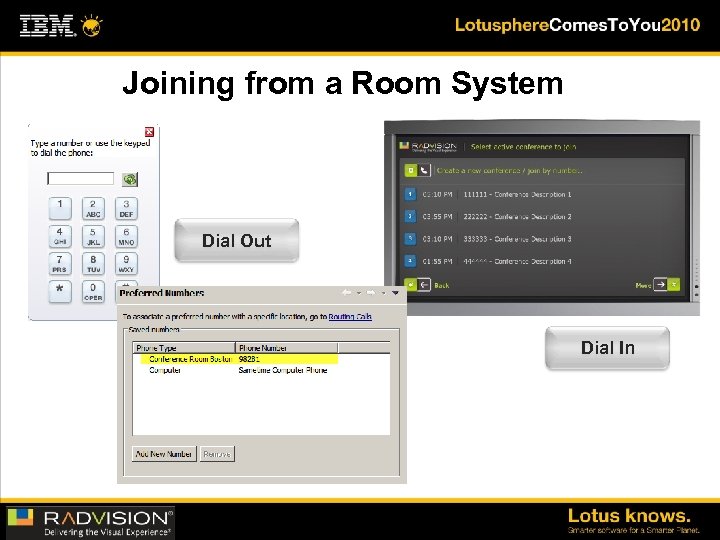720x540 pixels.
Task: Click the Dial Out button
Action: pyautogui.click(x=237, y=241)
